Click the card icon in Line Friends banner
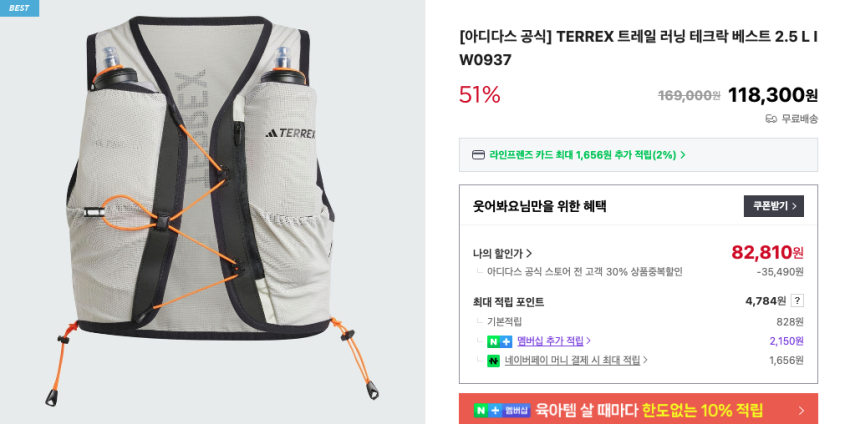Screen dimensions: 850x424 point(479,155)
